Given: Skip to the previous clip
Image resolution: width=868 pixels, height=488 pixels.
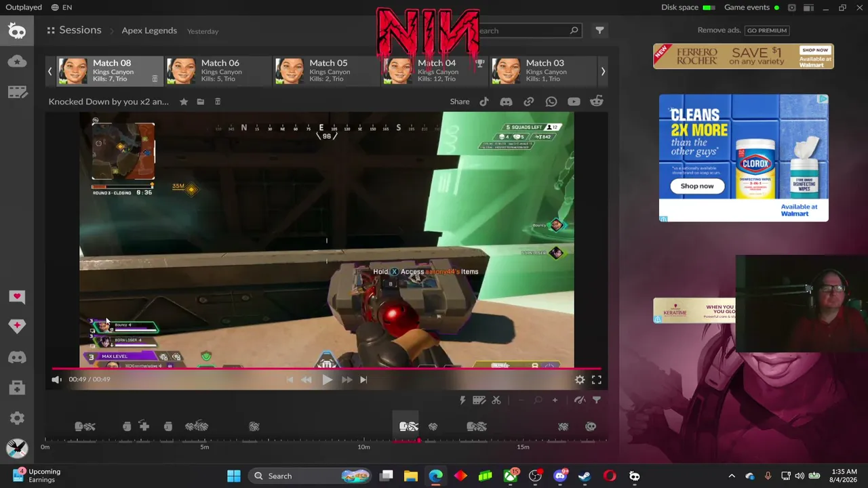Looking at the screenshot, I should coord(290,380).
